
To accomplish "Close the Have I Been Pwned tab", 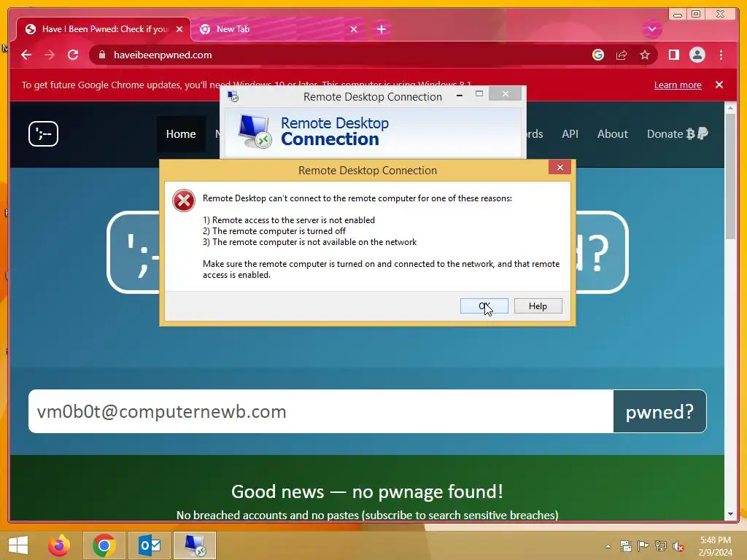I will click(x=179, y=29).
